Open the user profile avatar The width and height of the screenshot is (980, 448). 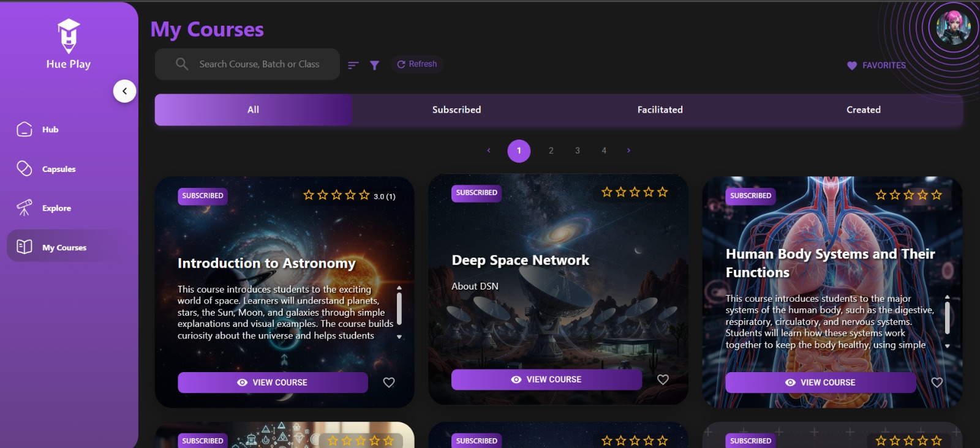[x=954, y=28]
